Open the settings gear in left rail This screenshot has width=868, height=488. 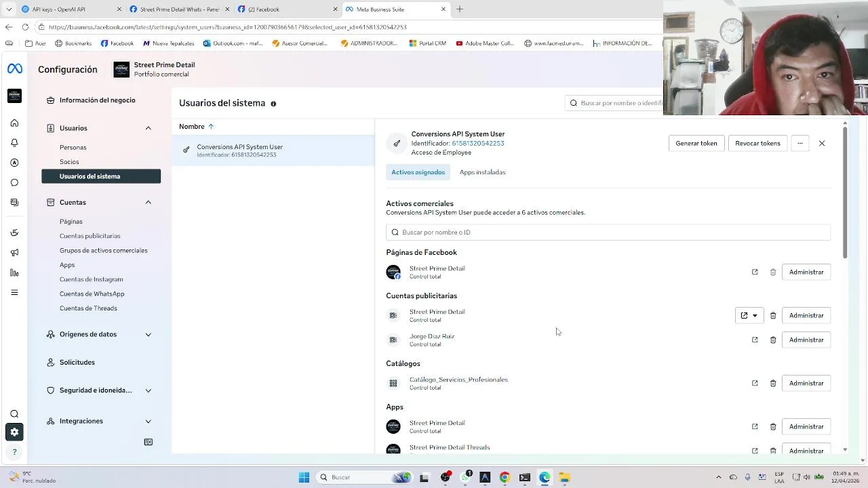[x=14, y=432]
